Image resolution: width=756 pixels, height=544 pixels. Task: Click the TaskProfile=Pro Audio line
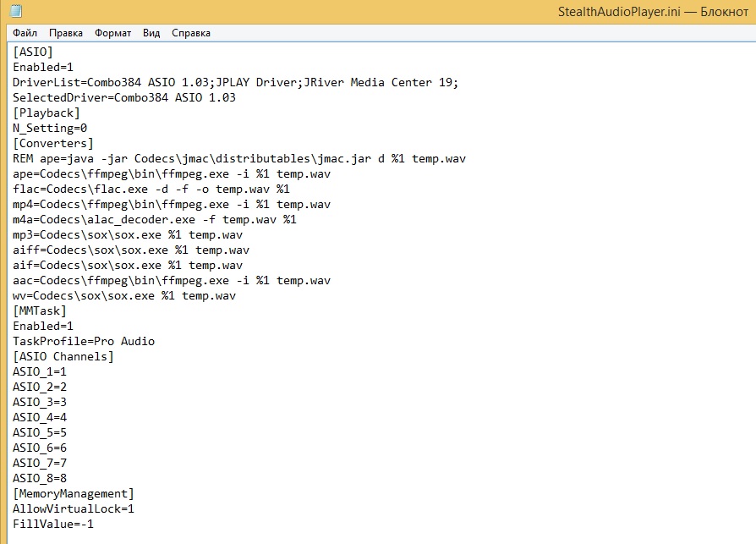[x=84, y=342]
